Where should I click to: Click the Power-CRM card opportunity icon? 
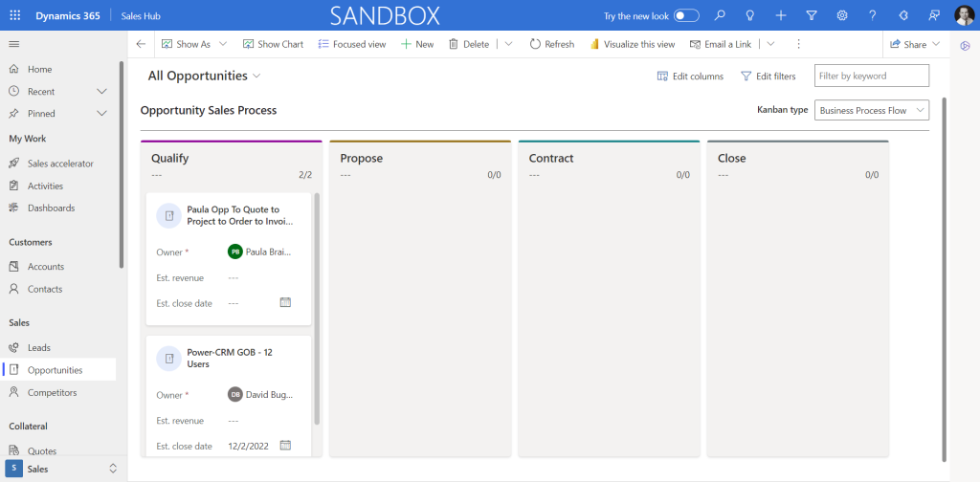pos(168,359)
